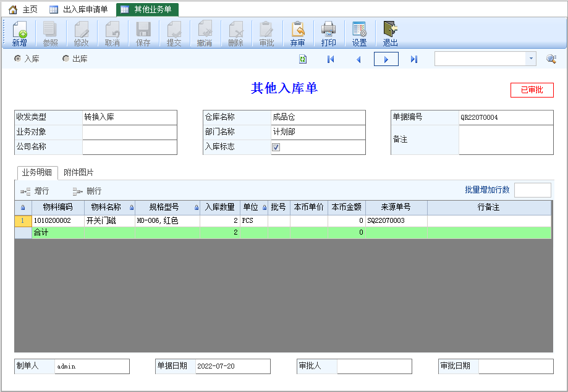The image size is (568, 392).
Task: Go to the previous record arrow
Action: 358,59
